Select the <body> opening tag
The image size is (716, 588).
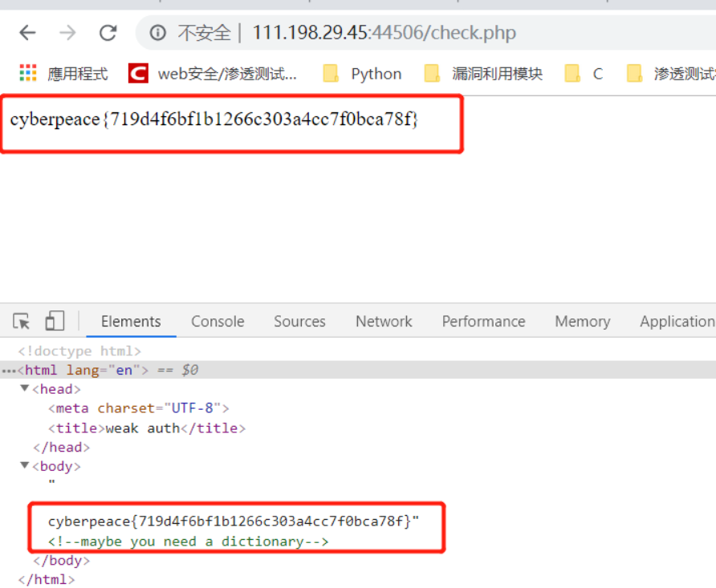tap(57, 466)
